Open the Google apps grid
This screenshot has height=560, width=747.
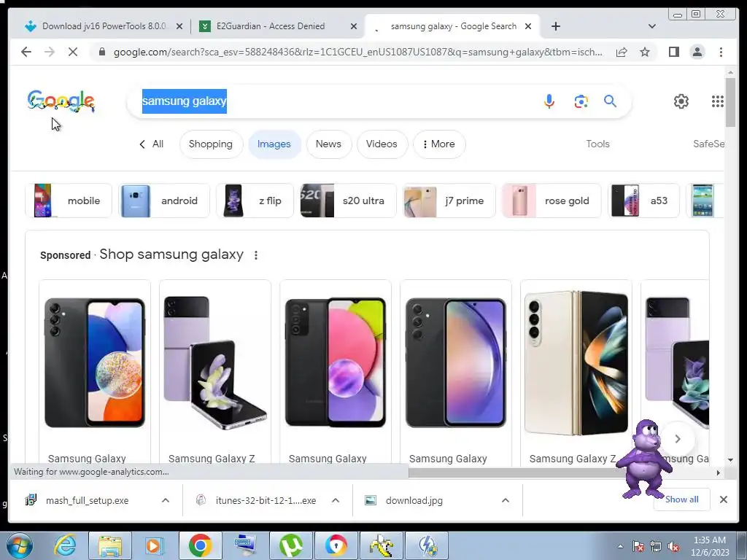click(718, 101)
